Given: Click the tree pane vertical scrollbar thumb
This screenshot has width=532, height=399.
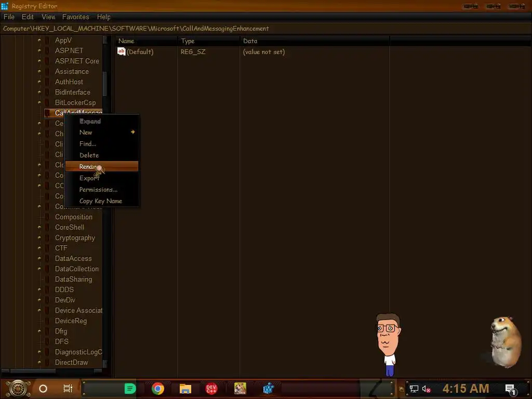Looking at the screenshot, I should coord(105,84).
